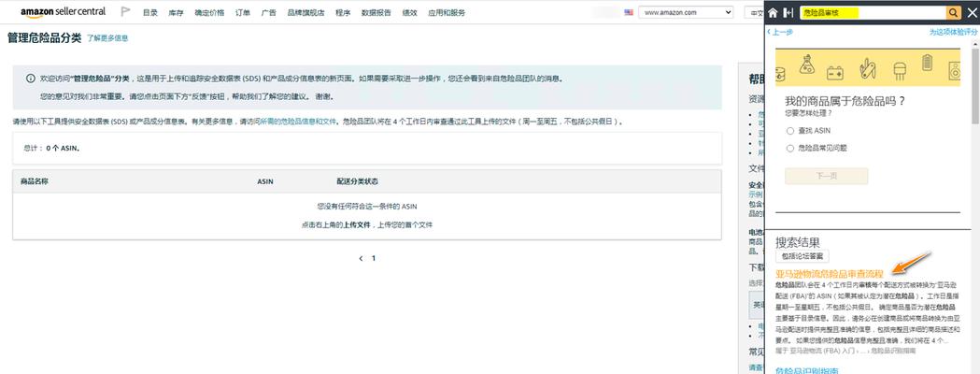Click the ASIN column header
980x374 pixels.
[265, 181]
